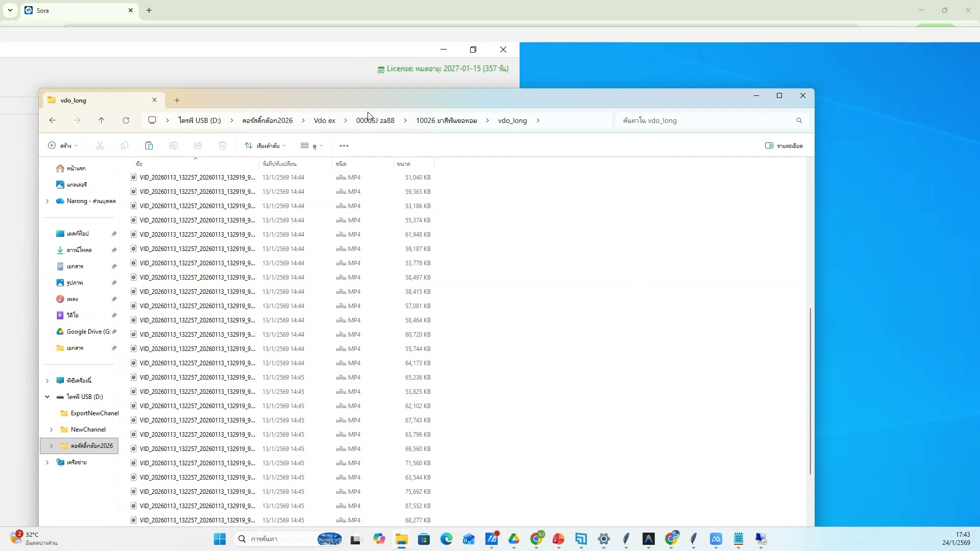Click the Back arrow in Explorer

click(53, 120)
